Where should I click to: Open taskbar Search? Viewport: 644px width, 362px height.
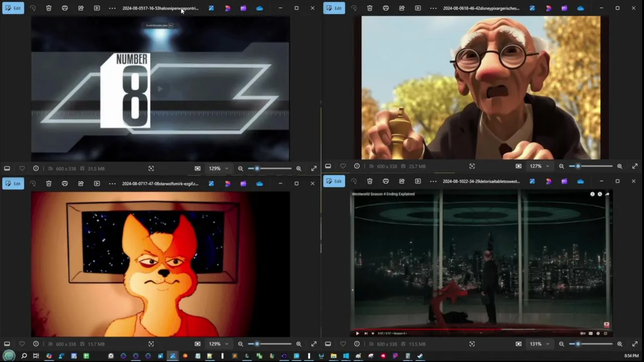pyautogui.click(x=24, y=356)
